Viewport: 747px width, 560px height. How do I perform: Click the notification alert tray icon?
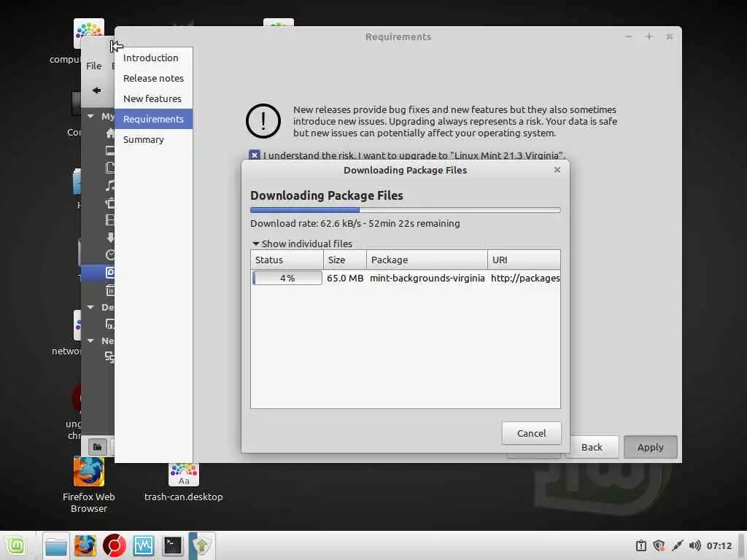pyautogui.click(x=640, y=545)
